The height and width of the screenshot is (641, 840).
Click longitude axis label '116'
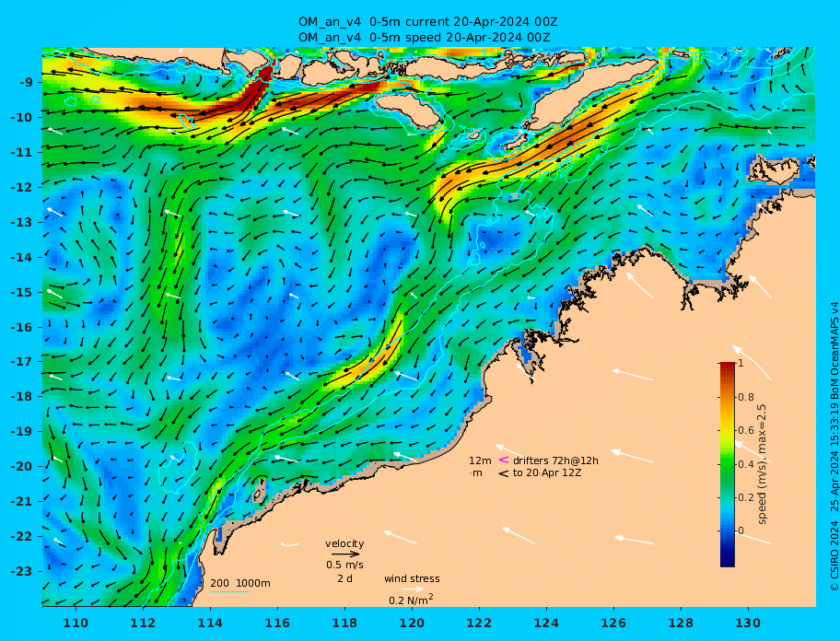pyautogui.click(x=277, y=623)
